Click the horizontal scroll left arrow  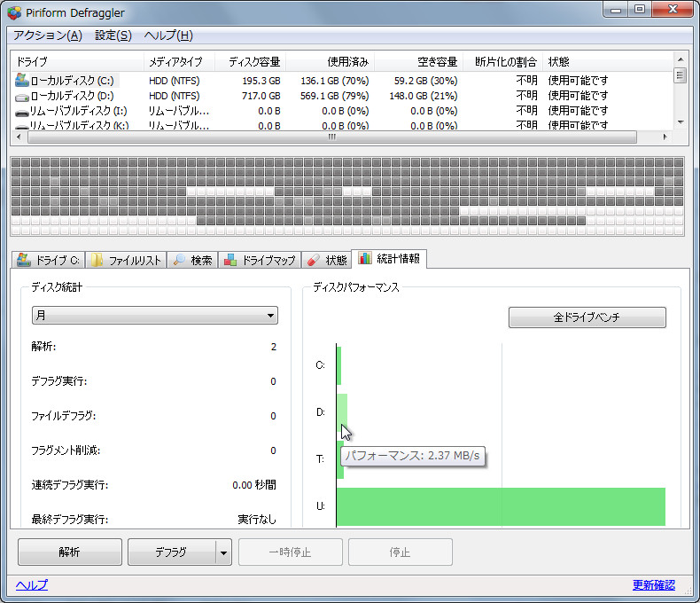[x=19, y=137]
